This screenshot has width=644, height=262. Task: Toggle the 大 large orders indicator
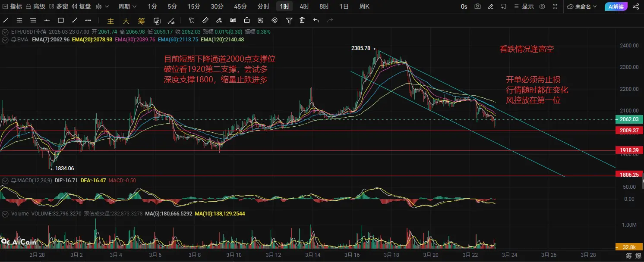tap(126, 21)
